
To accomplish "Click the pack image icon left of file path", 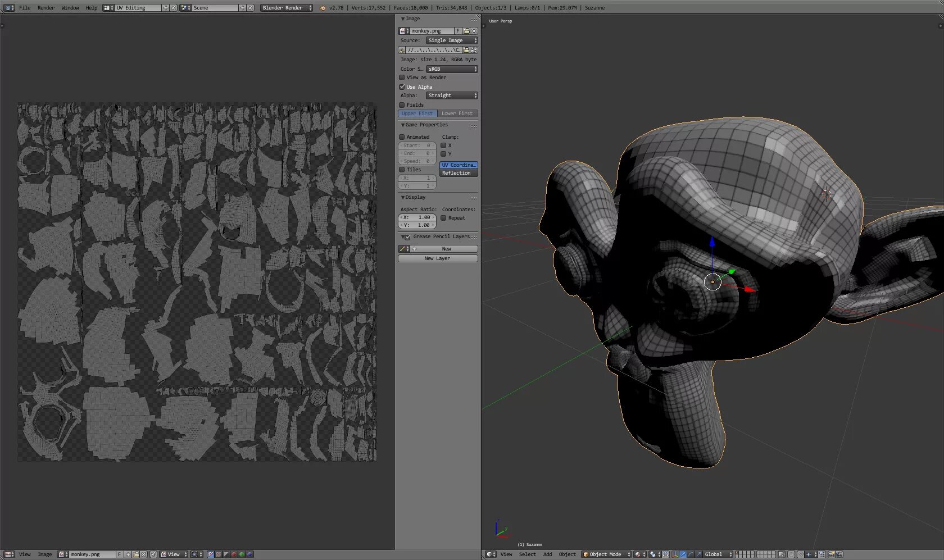I will pyautogui.click(x=402, y=50).
